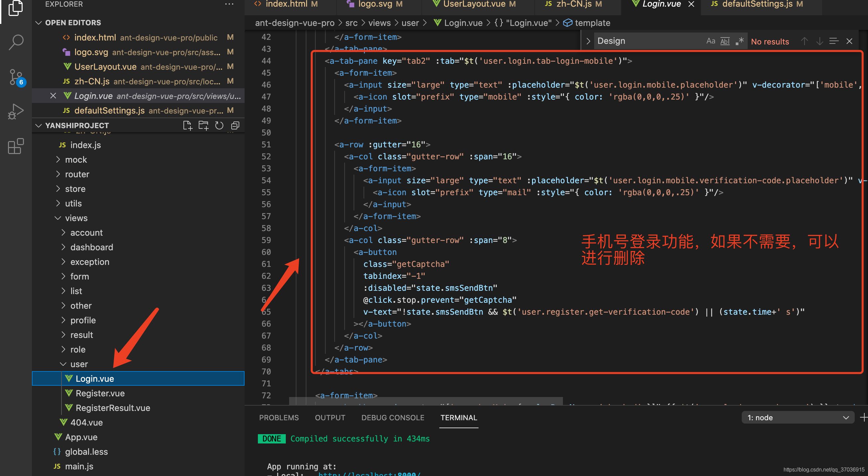Collapse the views folder
The height and width of the screenshot is (476, 868).
tap(76, 218)
